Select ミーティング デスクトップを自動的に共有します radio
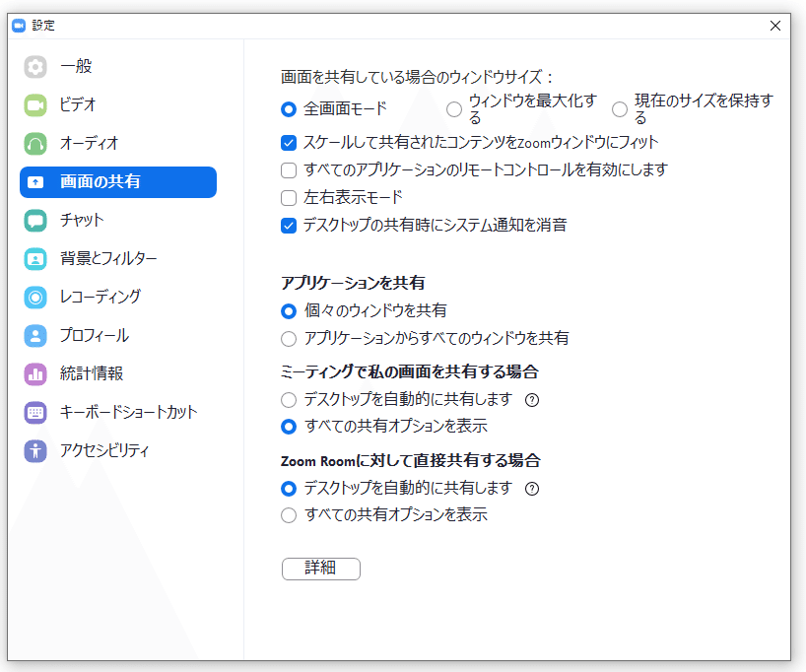The image size is (806, 672). (289, 400)
